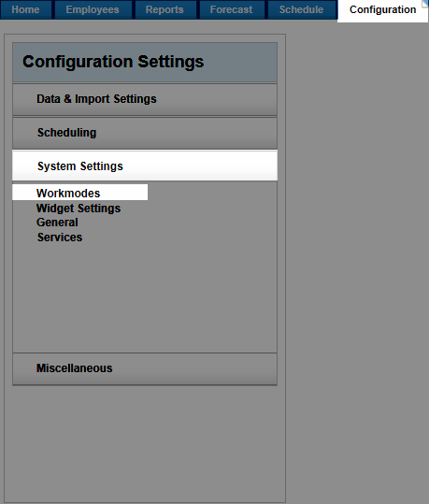Expand the Scheduling accordion section
The width and height of the screenshot is (429, 504).
[x=145, y=133]
